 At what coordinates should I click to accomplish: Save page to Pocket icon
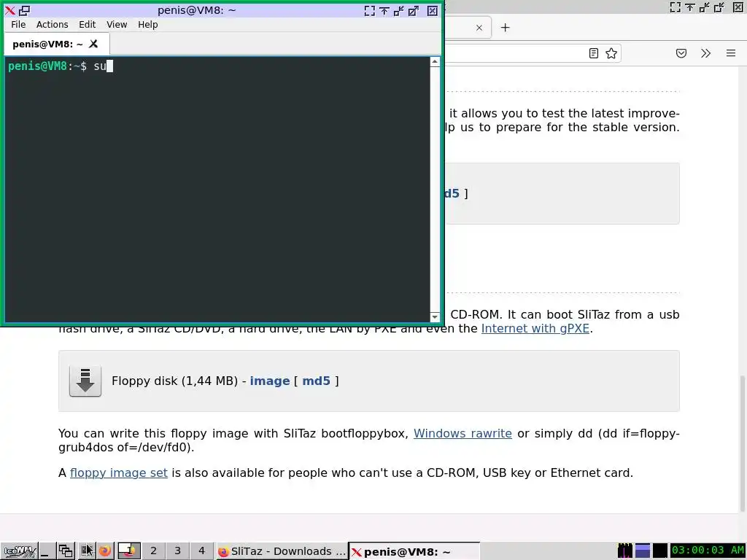[681, 53]
